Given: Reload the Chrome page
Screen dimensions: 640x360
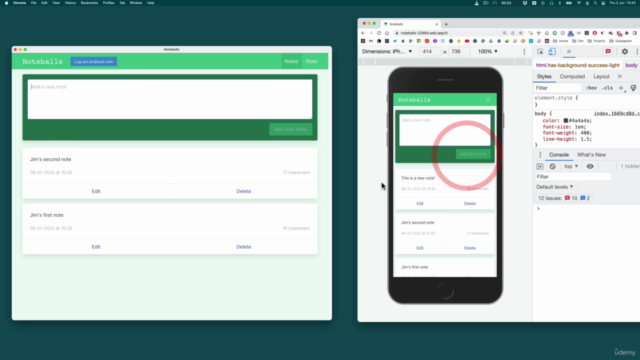Looking at the screenshot, I should 379,33.
